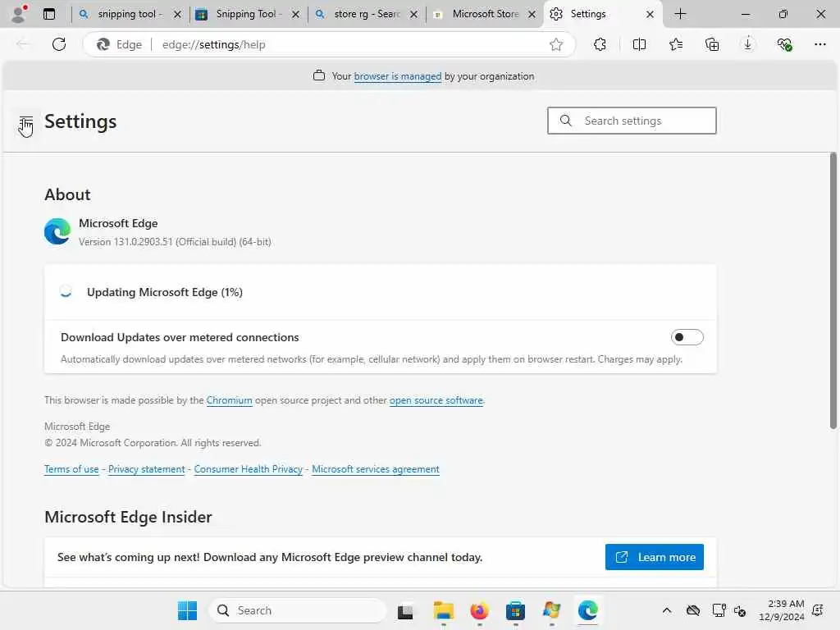Click the Updating Microsoft Edge (1%) text
This screenshot has width=840, height=630.
coord(164,292)
